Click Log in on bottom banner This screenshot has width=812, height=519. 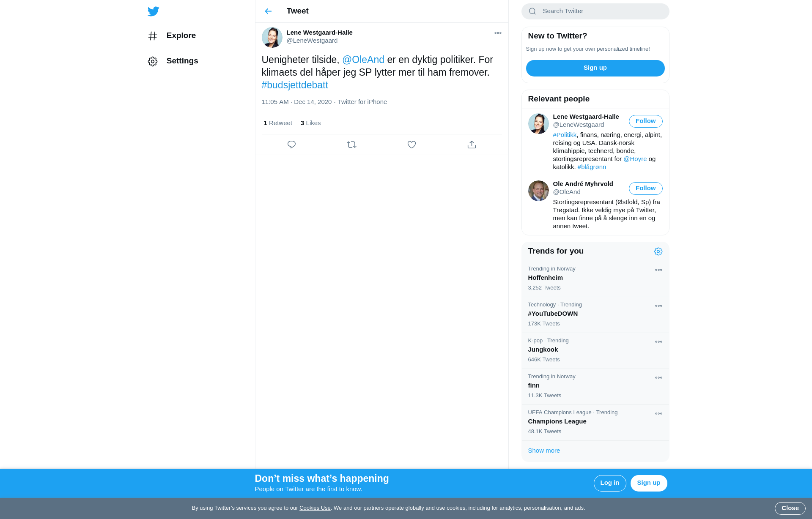pyautogui.click(x=609, y=483)
